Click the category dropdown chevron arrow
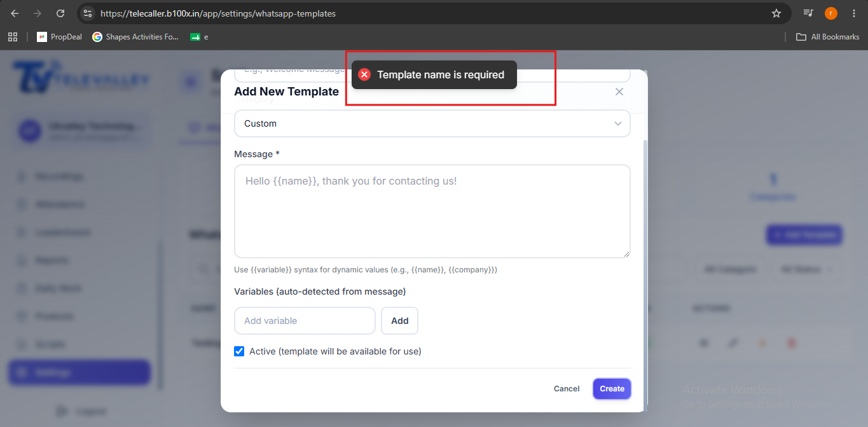868x427 pixels. click(x=618, y=123)
